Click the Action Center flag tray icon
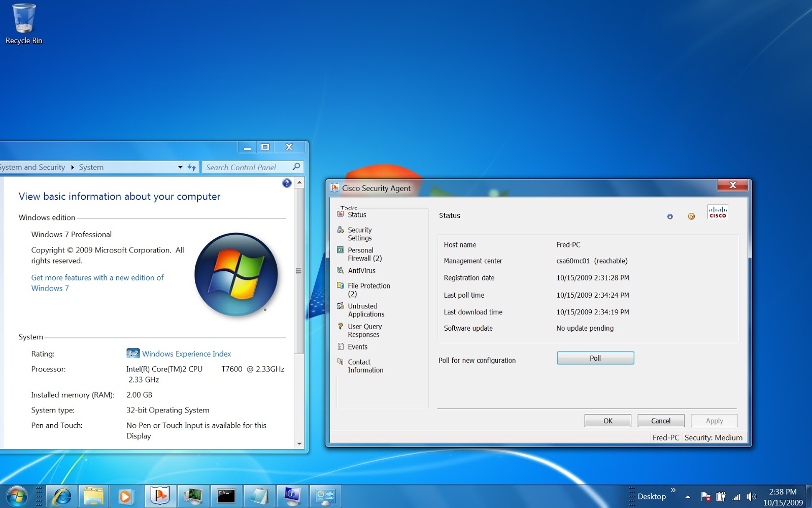Viewport: 812px width, 508px height. (x=705, y=497)
